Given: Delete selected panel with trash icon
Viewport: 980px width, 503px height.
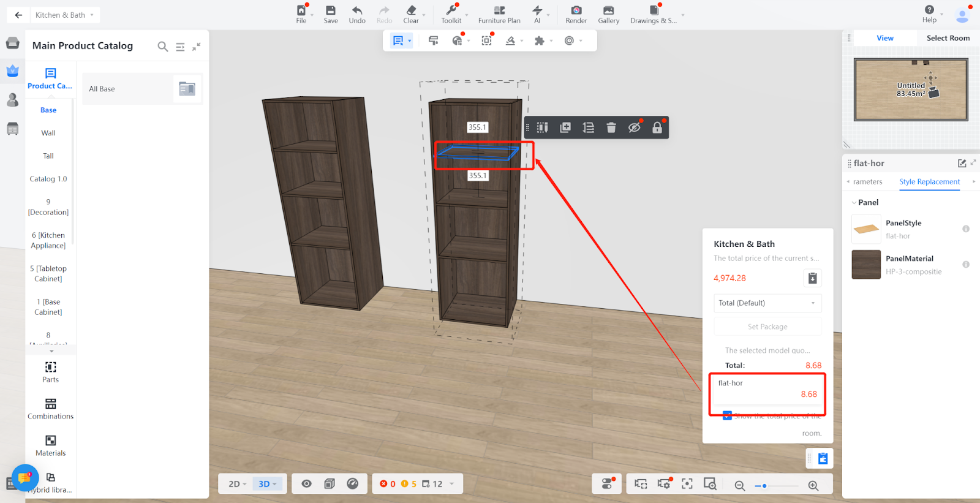Looking at the screenshot, I should pos(611,127).
